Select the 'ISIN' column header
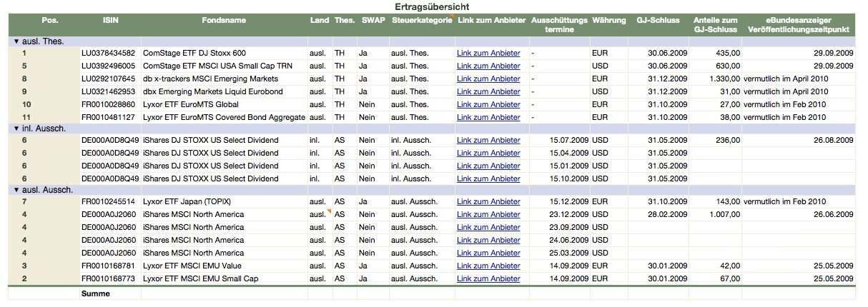Screen dimensions: 868x307 pos(111,21)
